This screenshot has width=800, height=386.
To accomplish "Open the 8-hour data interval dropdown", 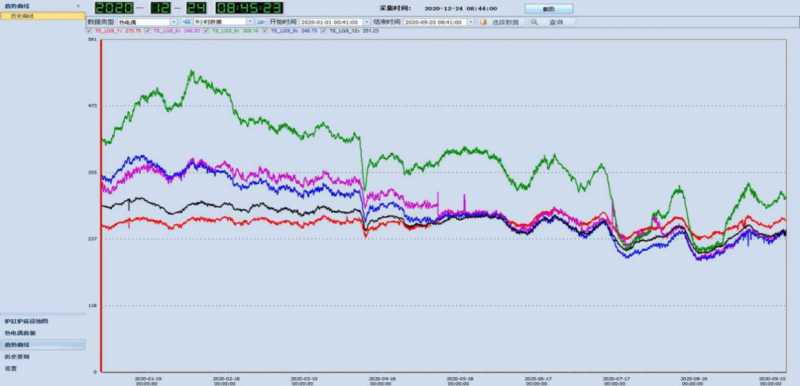I will pyautogui.click(x=223, y=22).
